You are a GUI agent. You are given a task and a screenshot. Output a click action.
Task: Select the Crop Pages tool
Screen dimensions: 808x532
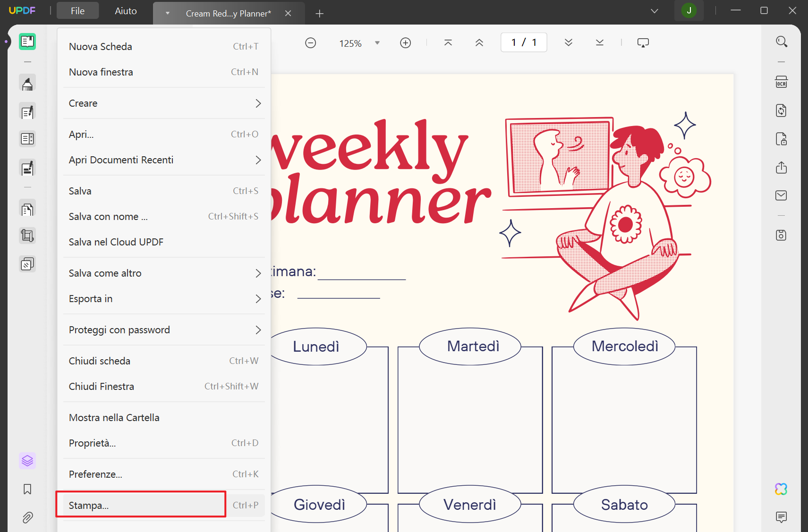(x=27, y=236)
